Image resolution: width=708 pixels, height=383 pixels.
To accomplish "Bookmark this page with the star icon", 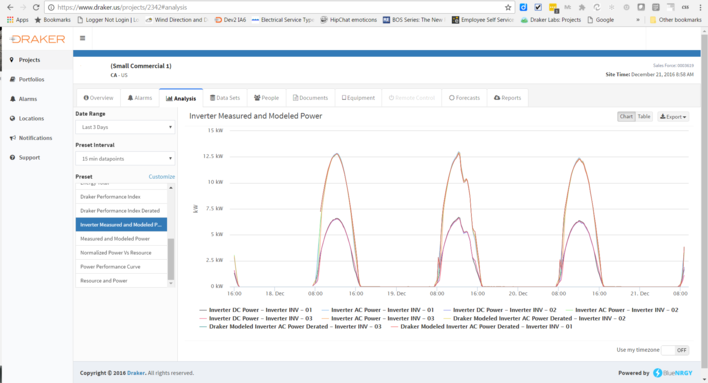I will pos(508,7).
